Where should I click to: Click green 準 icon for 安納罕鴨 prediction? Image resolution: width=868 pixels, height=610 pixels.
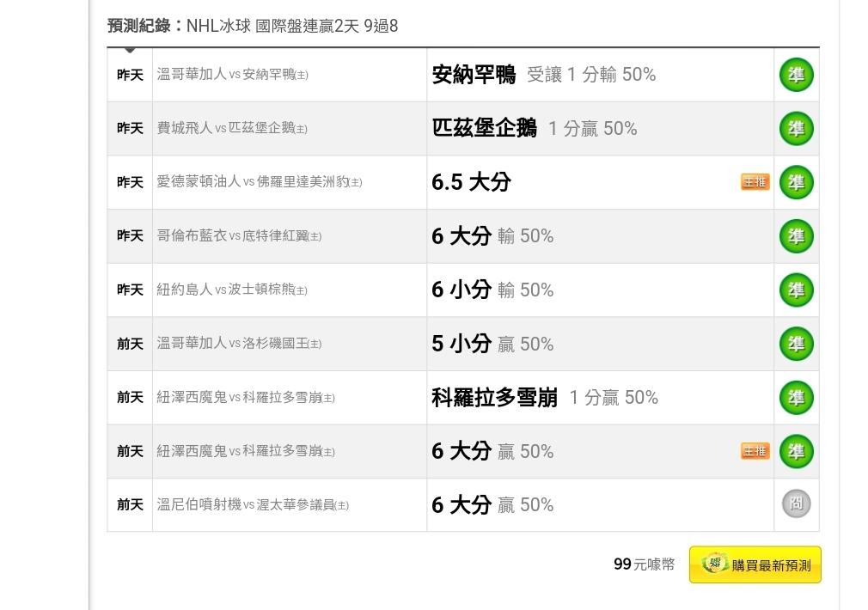coord(796,75)
